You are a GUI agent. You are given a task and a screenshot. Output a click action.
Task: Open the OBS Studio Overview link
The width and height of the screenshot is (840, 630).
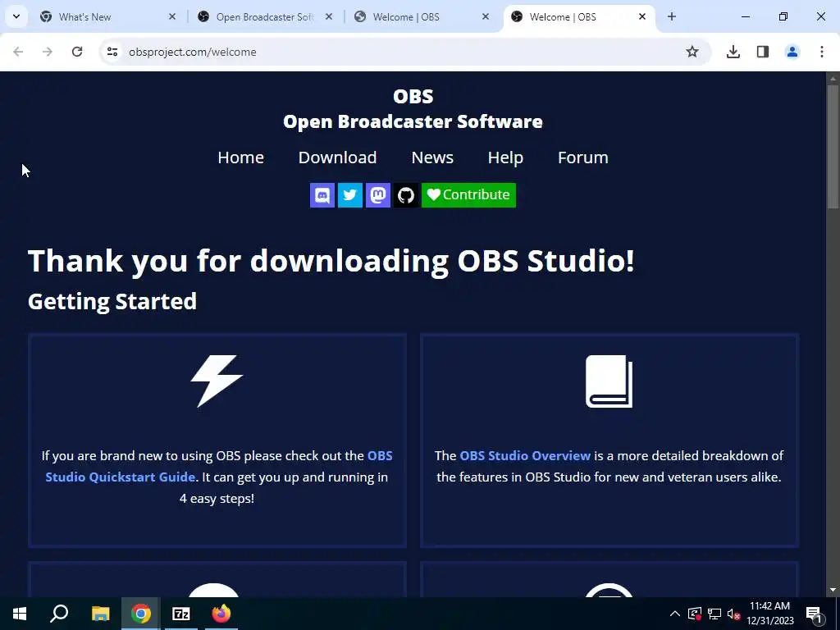tap(525, 456)
